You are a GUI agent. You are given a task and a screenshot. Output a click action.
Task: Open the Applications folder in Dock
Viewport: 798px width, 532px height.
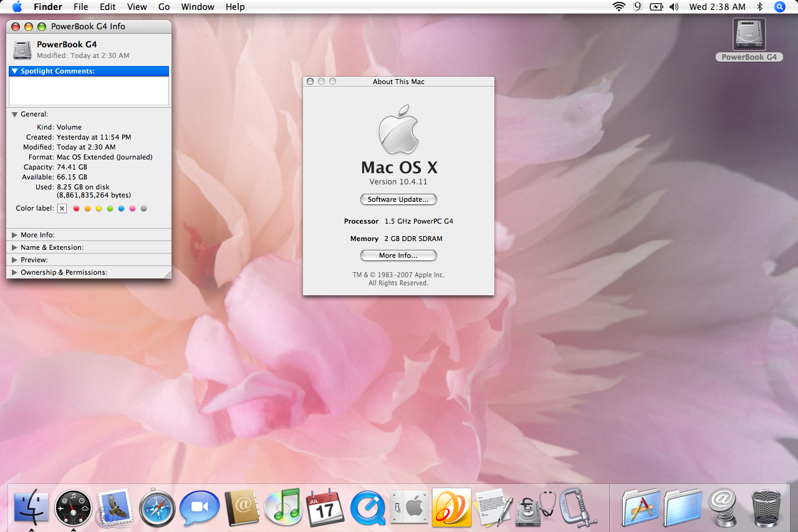[x=640, y=508]
